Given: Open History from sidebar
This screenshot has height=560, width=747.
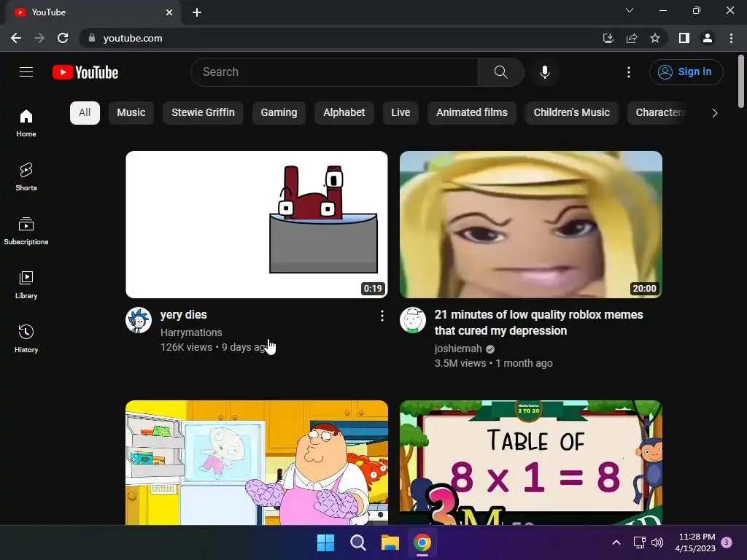Looking at the screenshot, I should coord(26,338).
